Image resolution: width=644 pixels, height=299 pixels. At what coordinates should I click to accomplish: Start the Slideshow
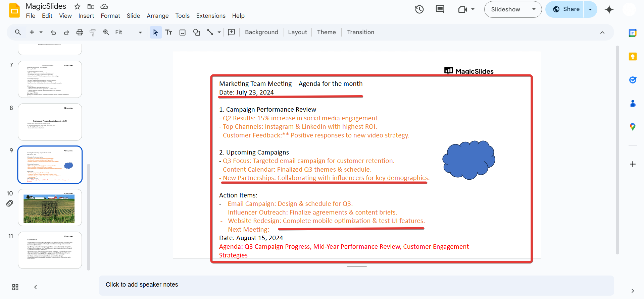505,9
